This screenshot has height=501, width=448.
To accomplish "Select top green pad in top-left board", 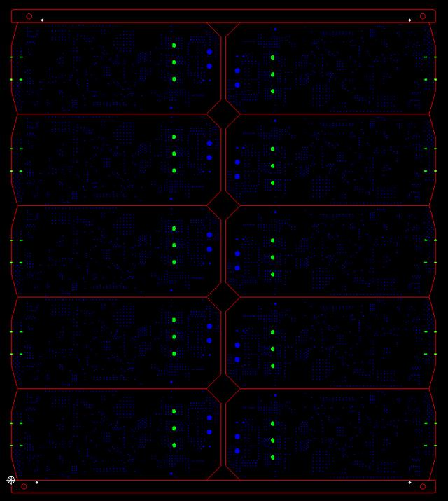I will coord(174,46).
